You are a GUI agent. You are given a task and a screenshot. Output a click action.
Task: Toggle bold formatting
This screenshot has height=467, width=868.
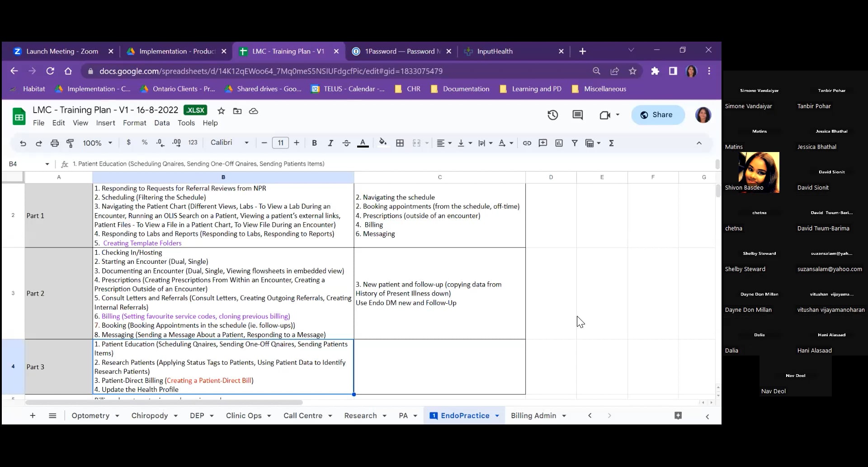314,143
